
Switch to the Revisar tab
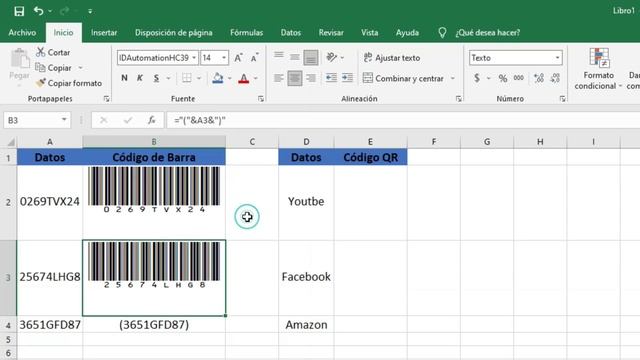(x=331, y=33)
